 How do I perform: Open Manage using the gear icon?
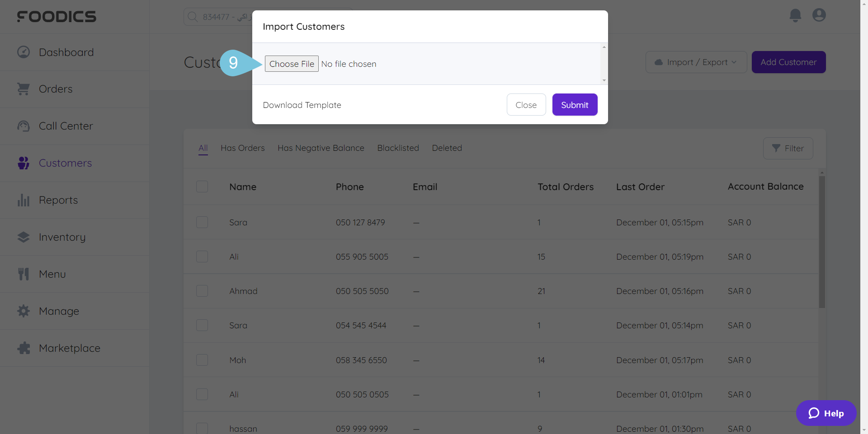click(x=24, y=311)
